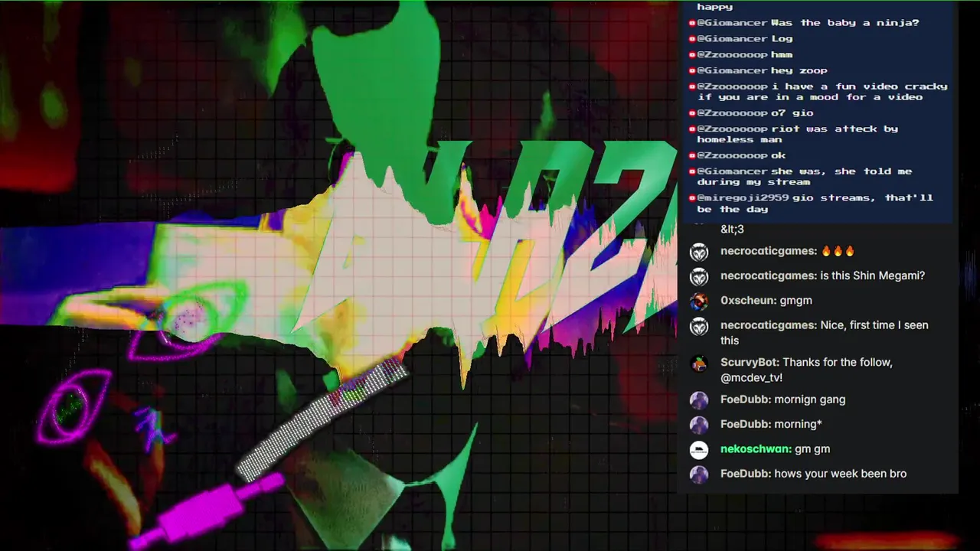The width and height of the screenshot is (980, 551).
Task: Select the @miregoji2959 username
Action: [743, 198]
